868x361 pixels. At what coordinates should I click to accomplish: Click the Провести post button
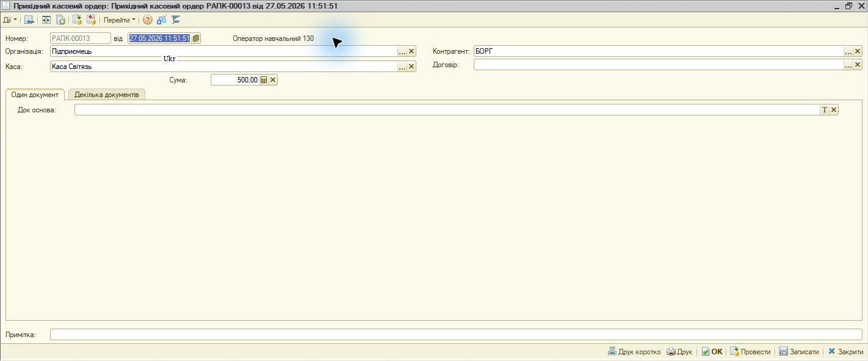[x=750, y=352]
